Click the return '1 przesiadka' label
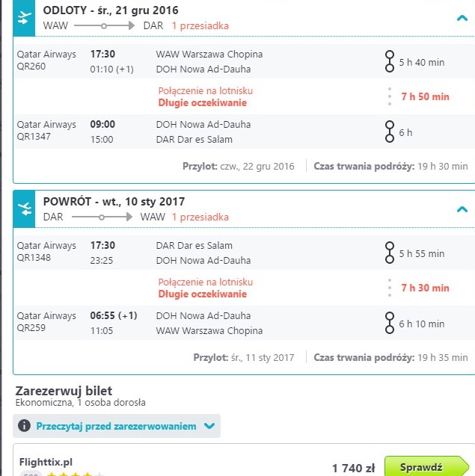This screenshot has width=475, height=476. coord(200,217)
